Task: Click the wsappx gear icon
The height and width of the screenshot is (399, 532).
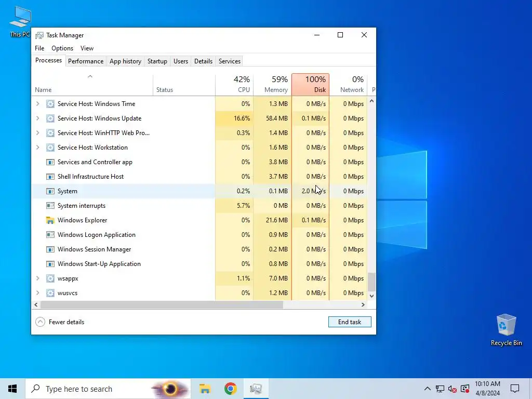Action: click(x=50, y=278)
